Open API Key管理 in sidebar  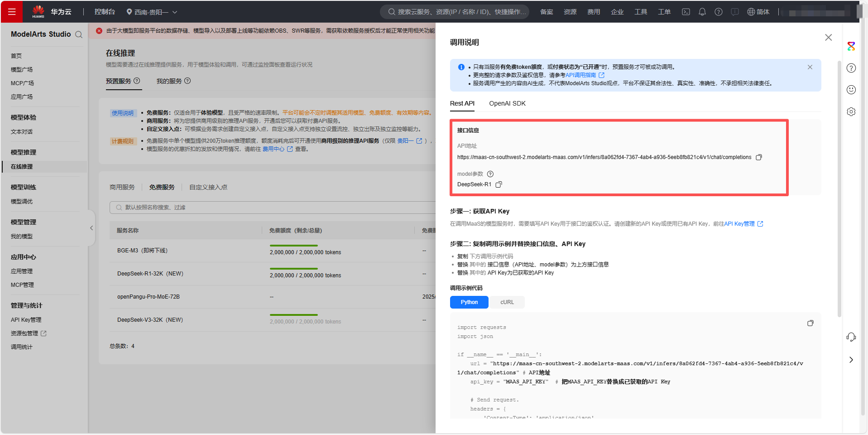26,320
